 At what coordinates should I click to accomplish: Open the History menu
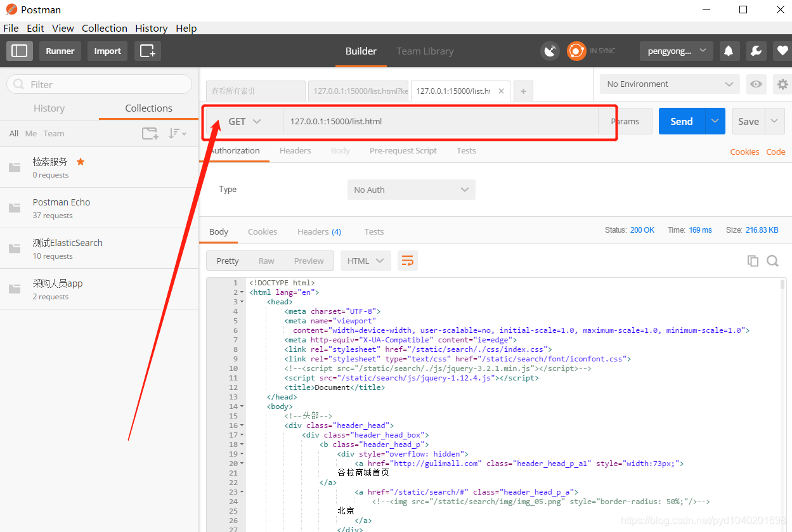click(x=151, y=28)
